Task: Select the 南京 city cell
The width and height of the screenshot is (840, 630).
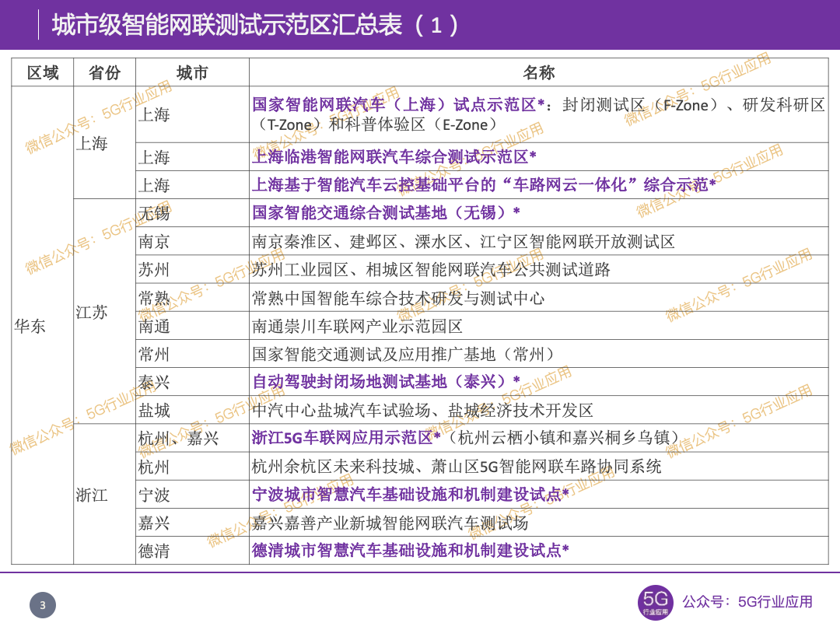Action: point(192,241)
